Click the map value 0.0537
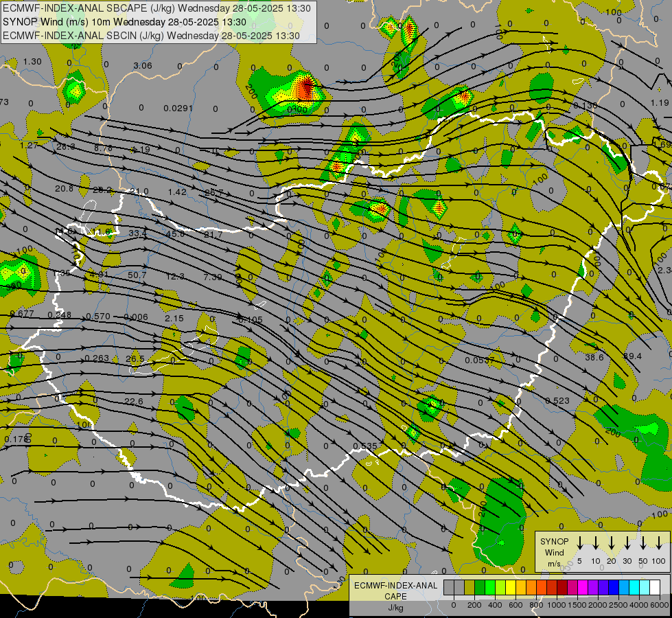The height and width of the screenshot is (618, 672). [x=480, y=360]
